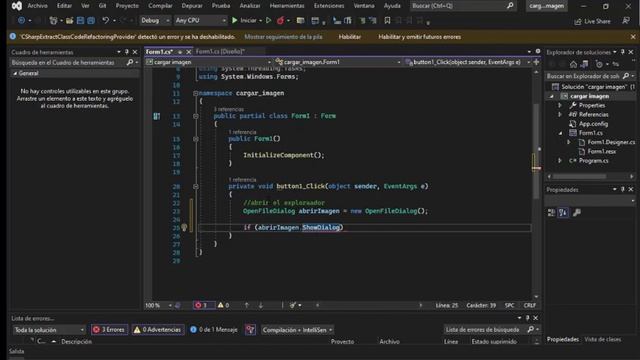640x360 pixels.
Task: Expand the Properties tree node
Action: [560, 105]
